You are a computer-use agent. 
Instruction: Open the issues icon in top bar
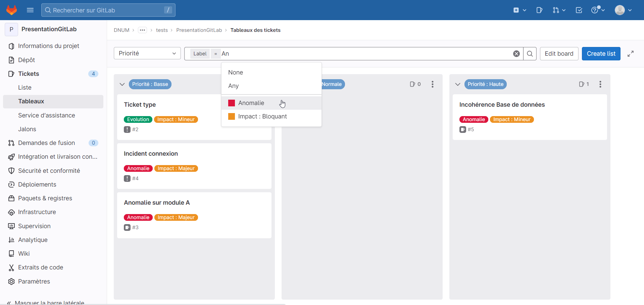[539, 10]
